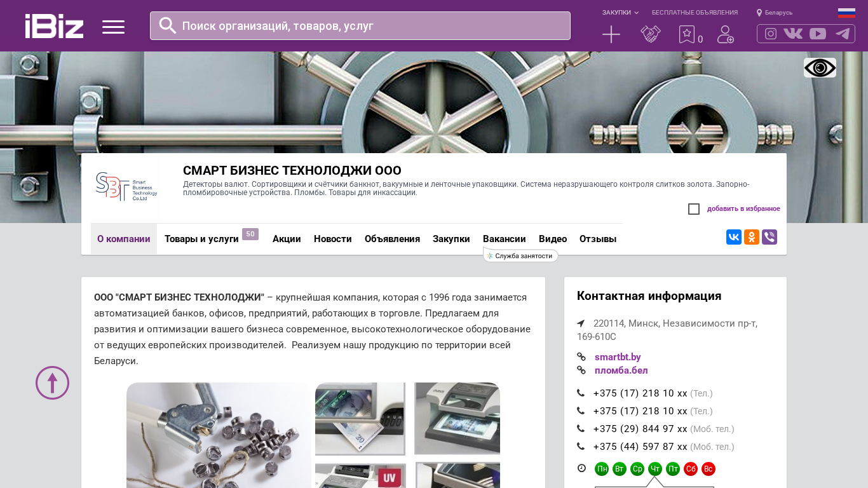This screenshot has height=488, width=868.
Task: Open the Instagram icon in header
Action: (771, 34)
